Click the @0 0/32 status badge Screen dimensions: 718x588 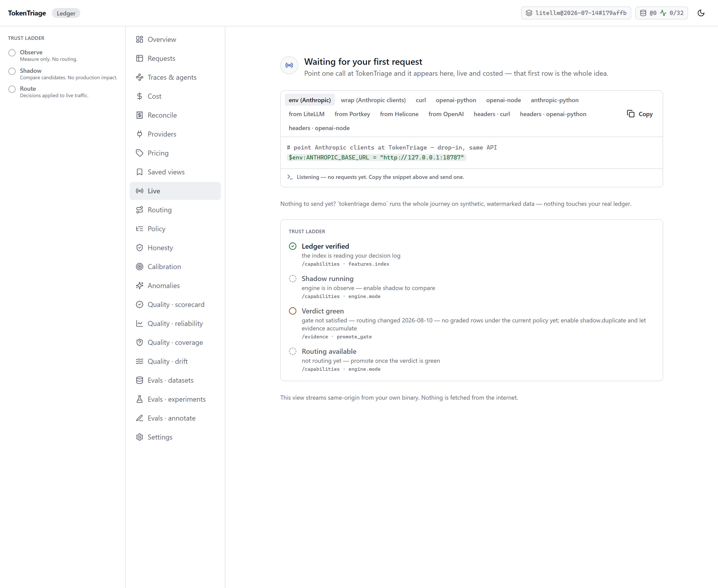point(661,13)
